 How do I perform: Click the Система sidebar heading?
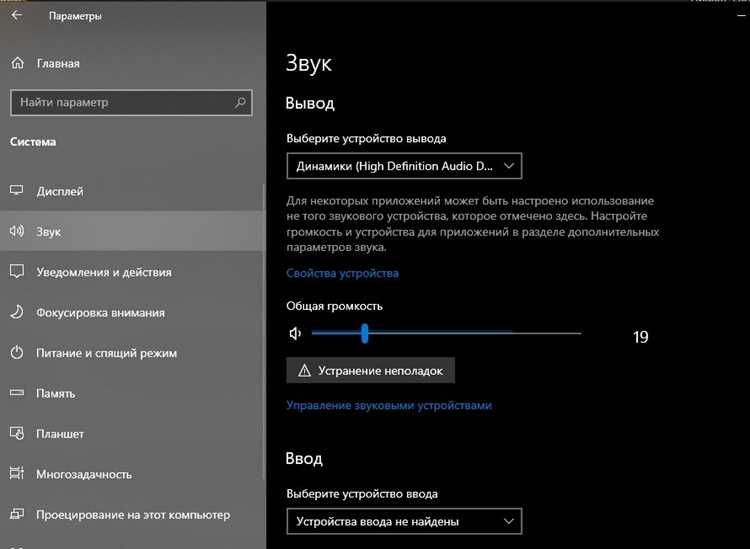pyautogui.click(x=33, y=142)
